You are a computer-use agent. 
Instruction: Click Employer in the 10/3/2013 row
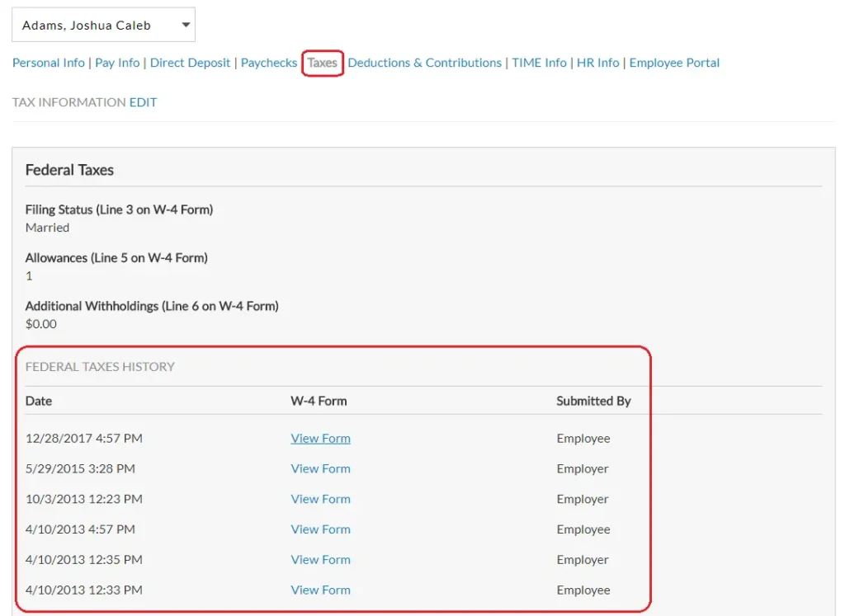click(582, 499)
